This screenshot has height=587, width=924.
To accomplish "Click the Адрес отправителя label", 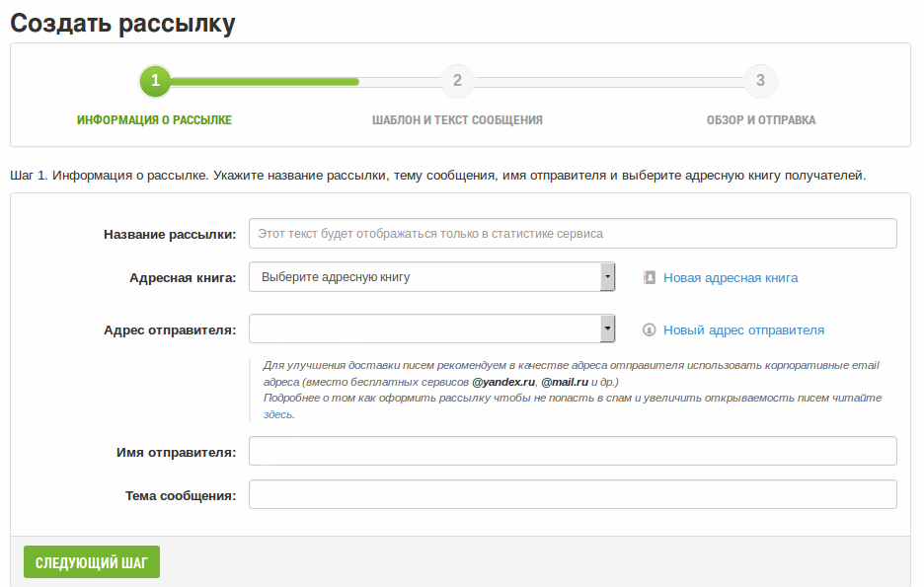I will click(x=170, y=330).
